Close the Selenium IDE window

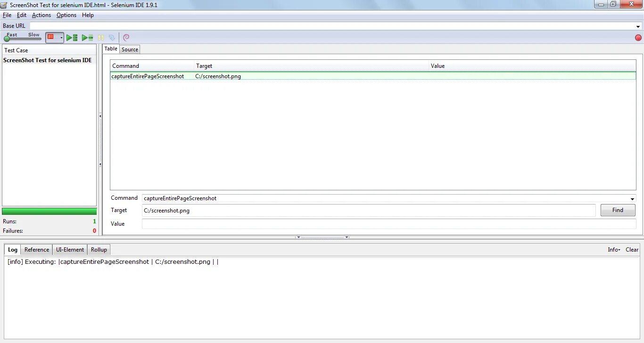pyautogui.click(x=630, y=4)
